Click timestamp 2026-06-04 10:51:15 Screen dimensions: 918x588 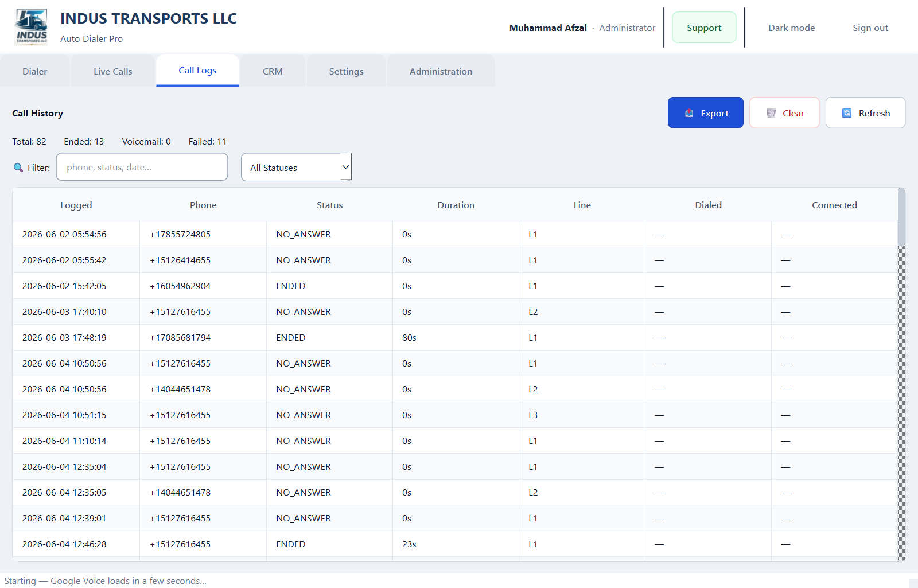[64, 415]
